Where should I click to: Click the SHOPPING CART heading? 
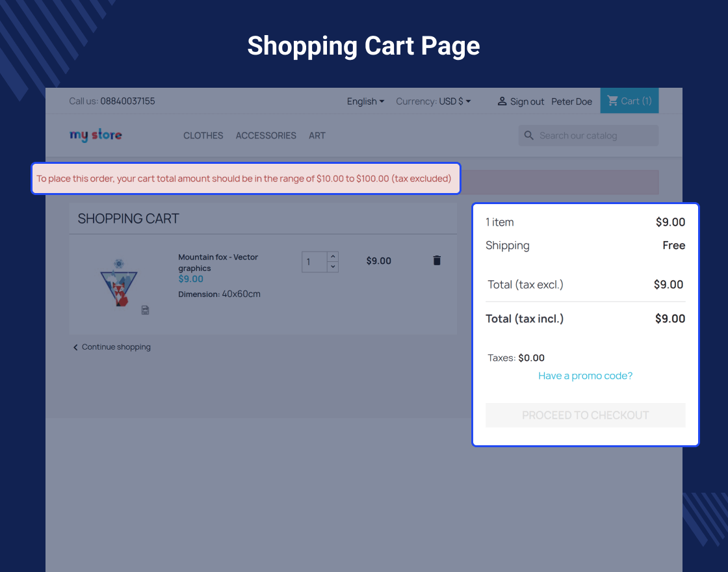(x=128, y=218)
